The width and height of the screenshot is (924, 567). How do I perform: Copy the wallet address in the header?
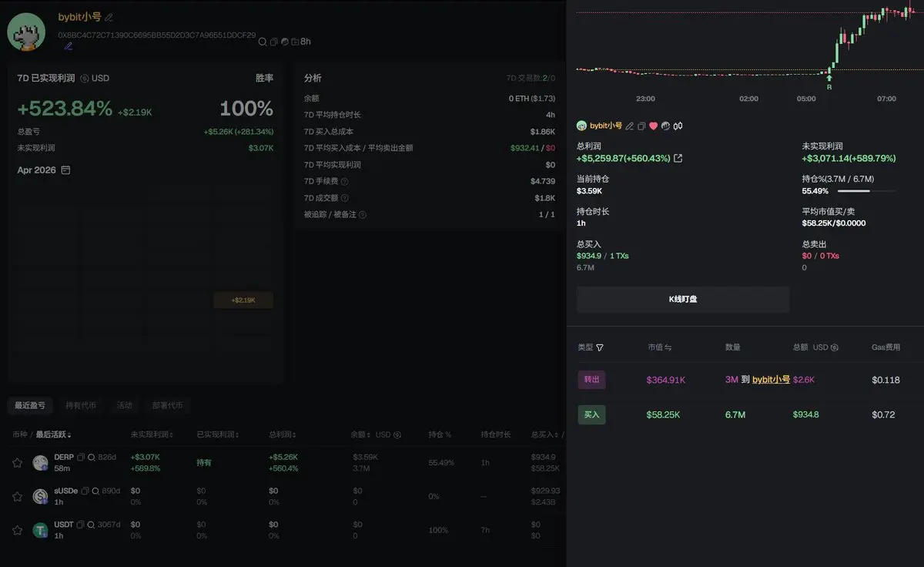(273, 42)
